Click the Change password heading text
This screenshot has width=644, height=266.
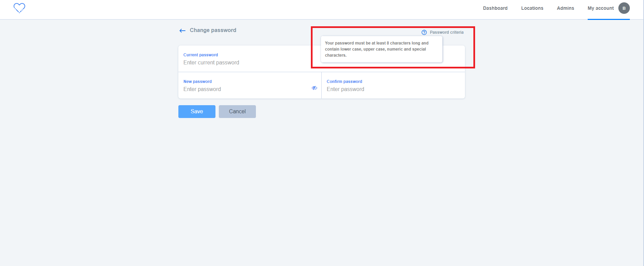pyautogui.click(x=213, y=30)
